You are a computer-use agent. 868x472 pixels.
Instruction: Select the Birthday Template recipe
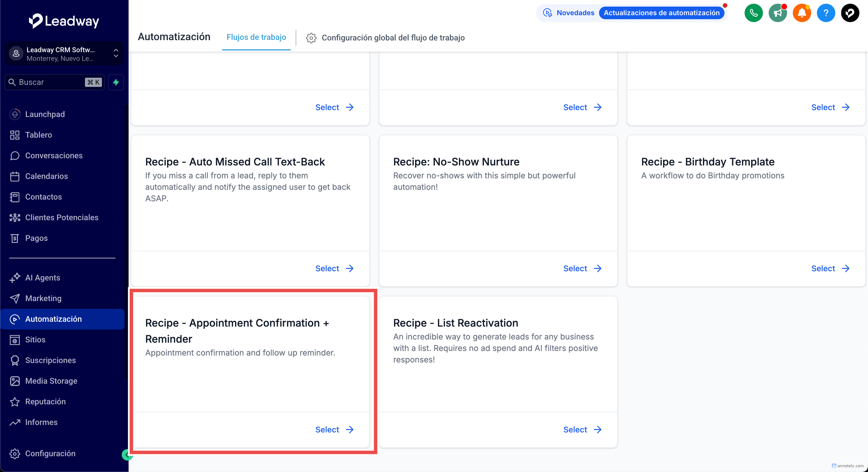(x=830, y=268)
